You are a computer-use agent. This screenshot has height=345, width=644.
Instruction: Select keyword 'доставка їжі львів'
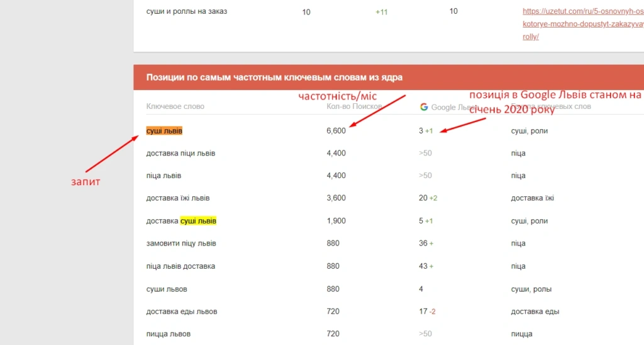point(178,198)
